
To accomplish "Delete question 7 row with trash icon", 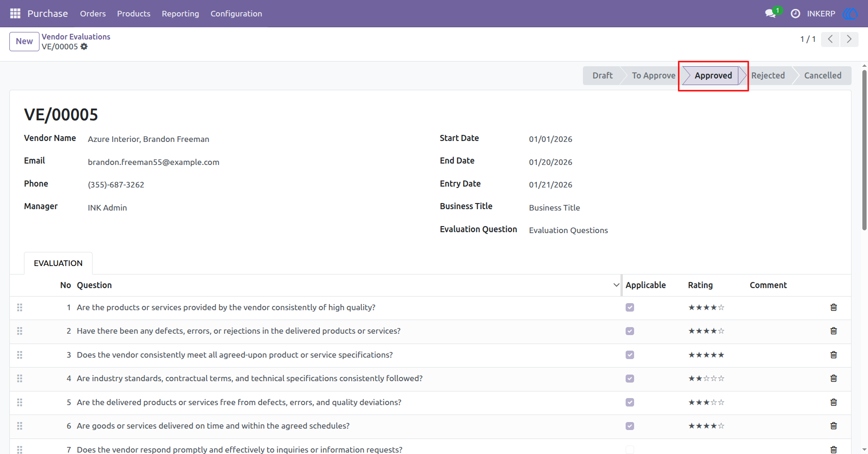I will coord(834,450).
